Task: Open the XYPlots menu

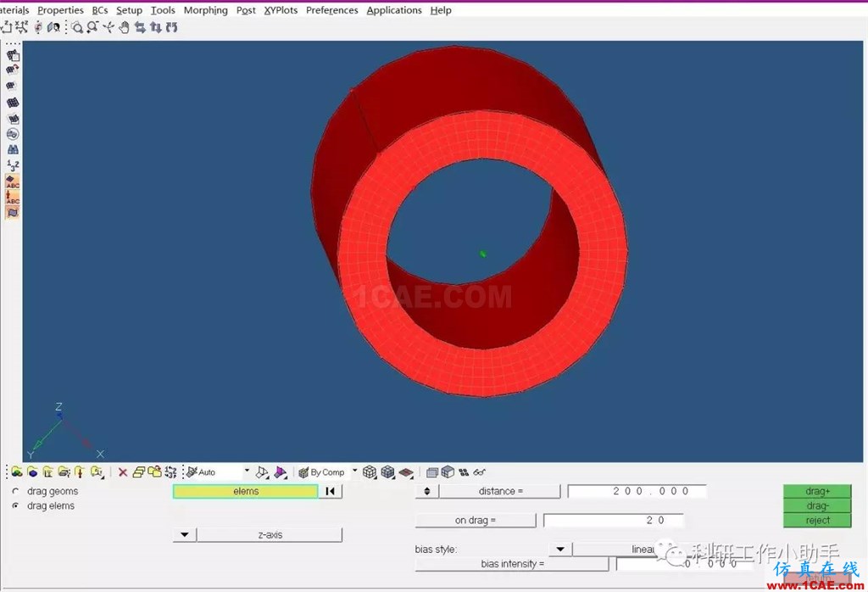Action: click(x=281, y=10)
